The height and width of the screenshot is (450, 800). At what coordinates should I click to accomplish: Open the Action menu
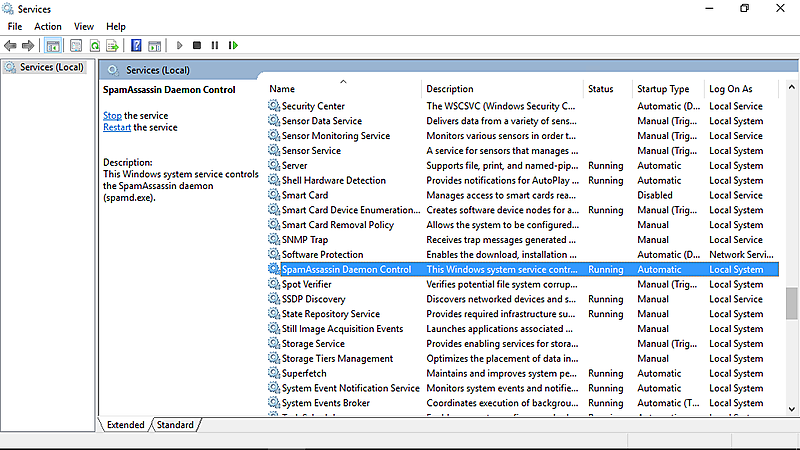(x=47, y=26)
